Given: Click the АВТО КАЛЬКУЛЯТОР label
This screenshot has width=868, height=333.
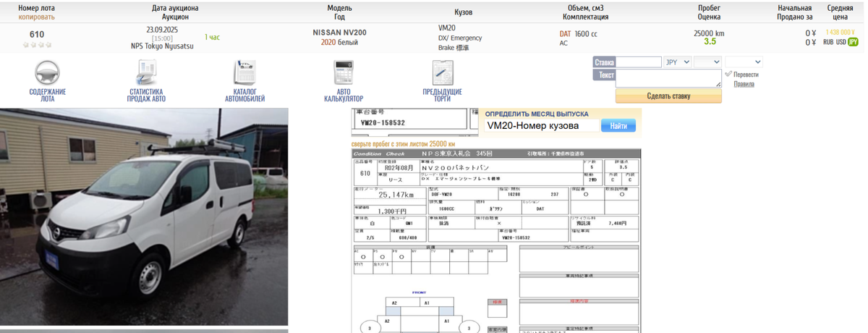Looking at the screenshot, I should (x=344, y=95).
